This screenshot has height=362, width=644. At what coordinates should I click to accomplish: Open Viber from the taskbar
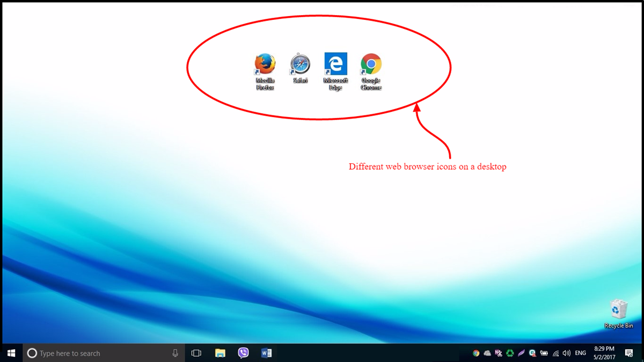pyautogui.click(x=244, y=353)
